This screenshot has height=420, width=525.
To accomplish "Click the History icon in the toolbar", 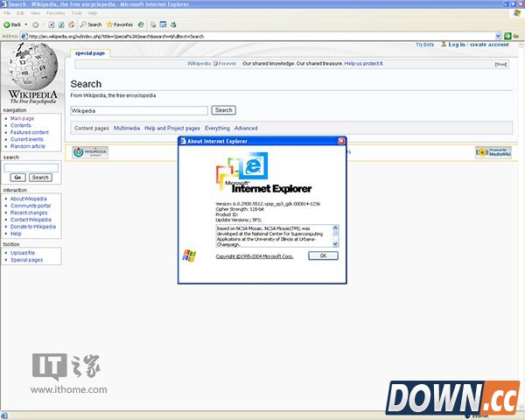I will [142, 24].
